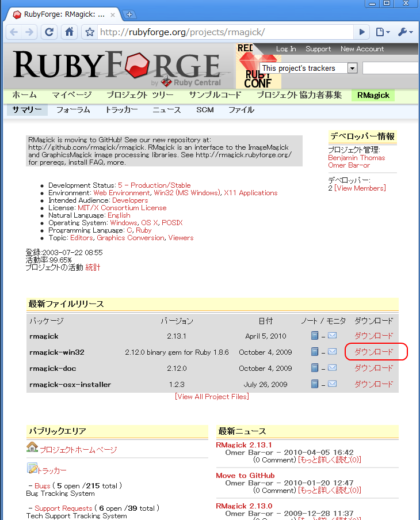
Task: Open the プロジェクトホームページ link
Action: pyautogui.click(x=78, y=450)
